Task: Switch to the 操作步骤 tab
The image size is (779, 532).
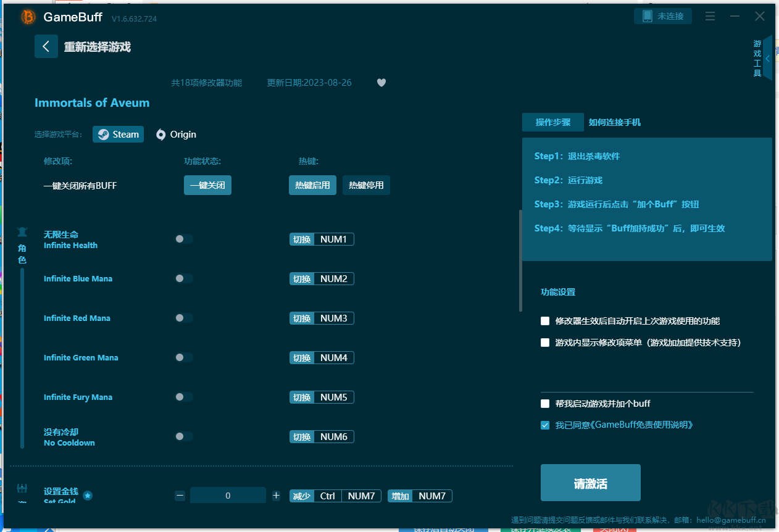Action: (553, 122)
